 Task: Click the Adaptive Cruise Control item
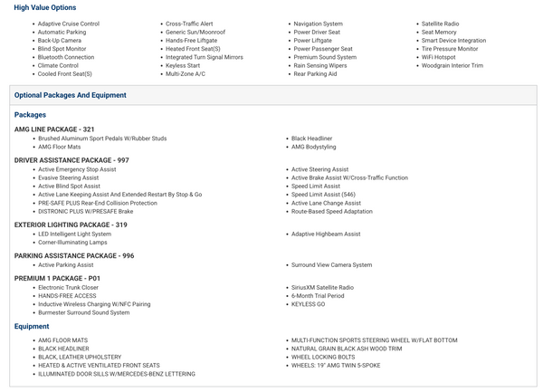(x=69, y=24)
